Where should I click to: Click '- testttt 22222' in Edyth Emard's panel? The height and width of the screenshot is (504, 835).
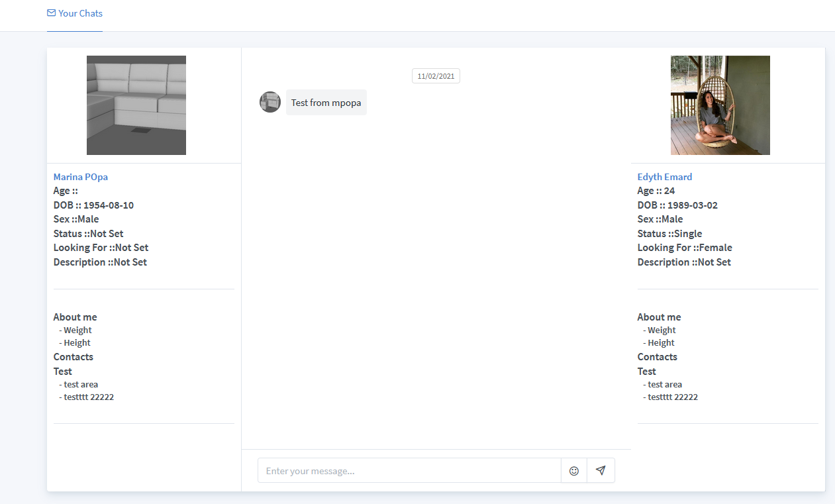(x=671, y=397)
